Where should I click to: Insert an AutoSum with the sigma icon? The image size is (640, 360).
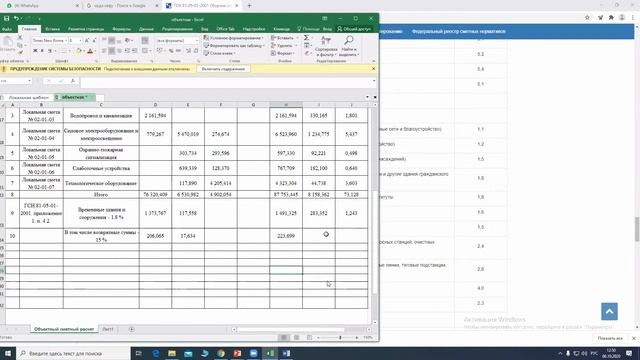tap(307, 38)
